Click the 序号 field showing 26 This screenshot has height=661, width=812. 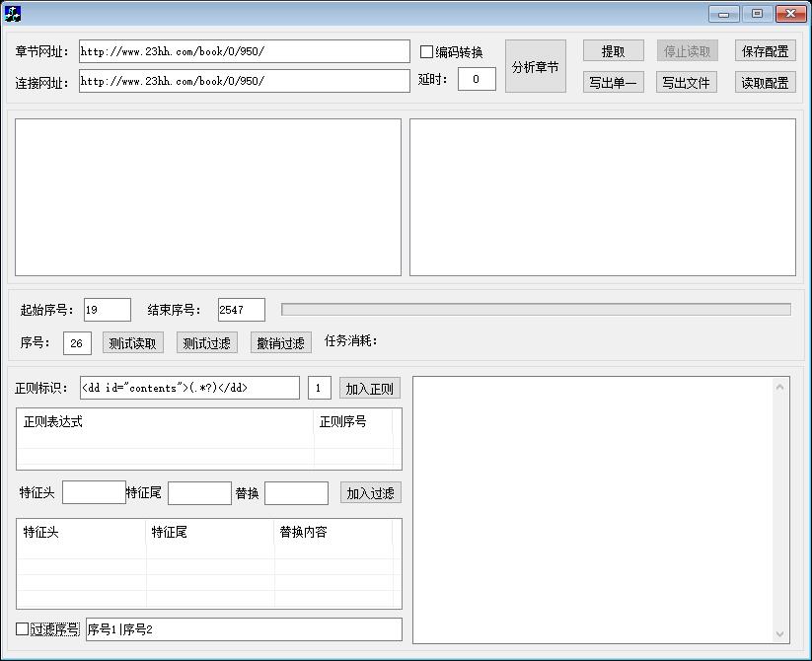pyautogui.click(x=77, y=343)
